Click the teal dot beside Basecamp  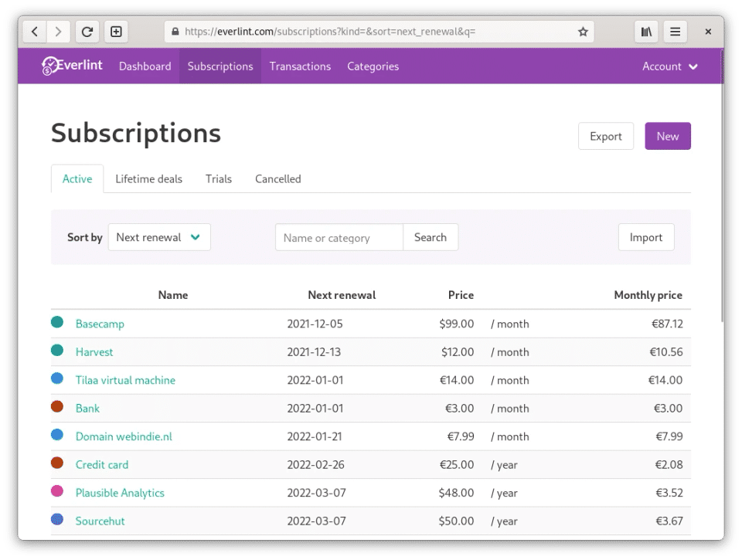[57, 322]
